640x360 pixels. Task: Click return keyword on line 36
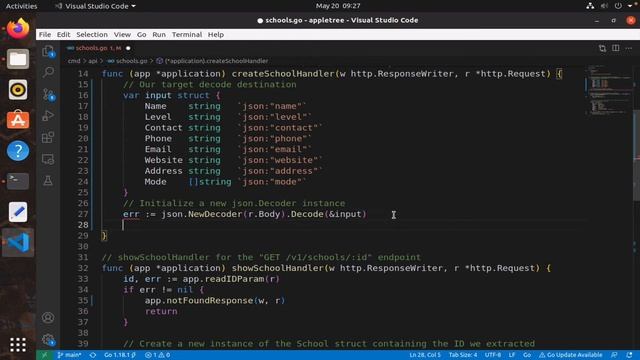161,311
